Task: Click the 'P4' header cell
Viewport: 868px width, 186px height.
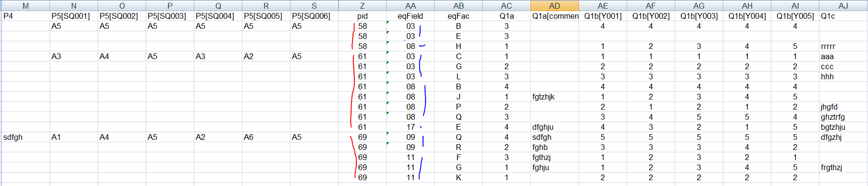Action: (x=25, y=16)
